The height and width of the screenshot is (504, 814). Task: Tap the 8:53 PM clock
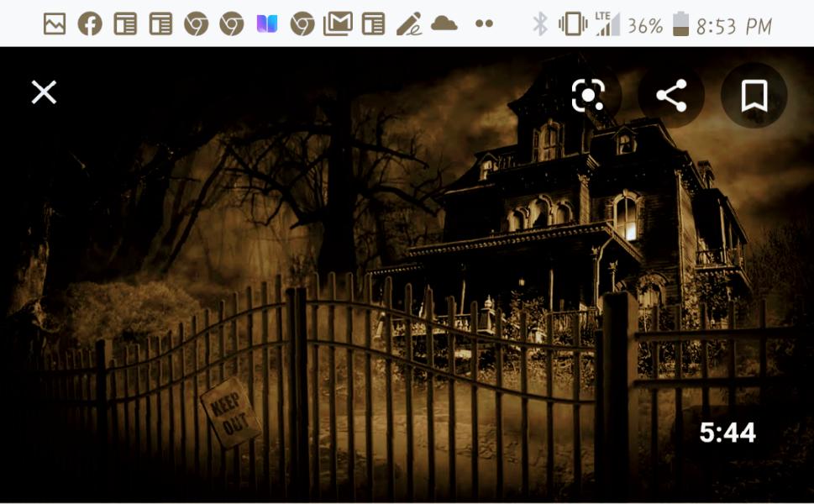(x=734, y=25)
